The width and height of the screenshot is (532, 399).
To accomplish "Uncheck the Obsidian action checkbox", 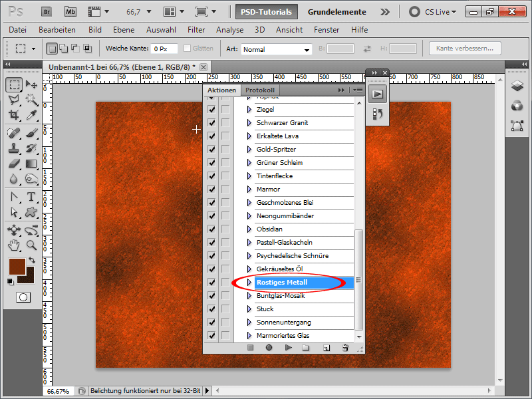I will click(211, 229).
